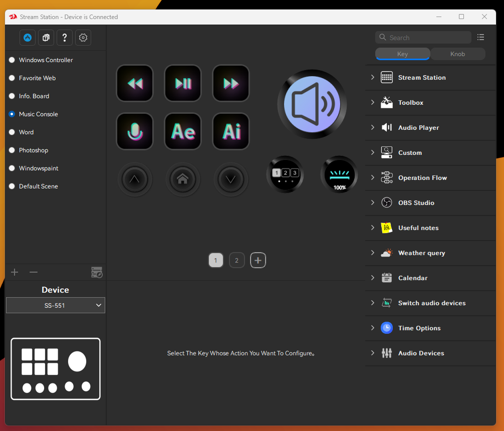Screen dimensions: 504x431
Task: Select the Photoshop scene radio
Action: (x=12, y=150)
